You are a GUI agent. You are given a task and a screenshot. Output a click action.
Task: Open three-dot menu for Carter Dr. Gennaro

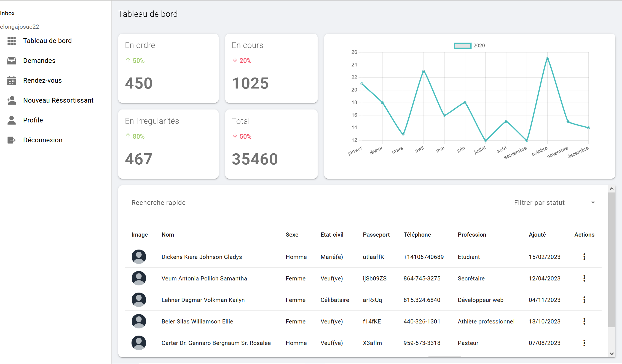click(584, 343)
